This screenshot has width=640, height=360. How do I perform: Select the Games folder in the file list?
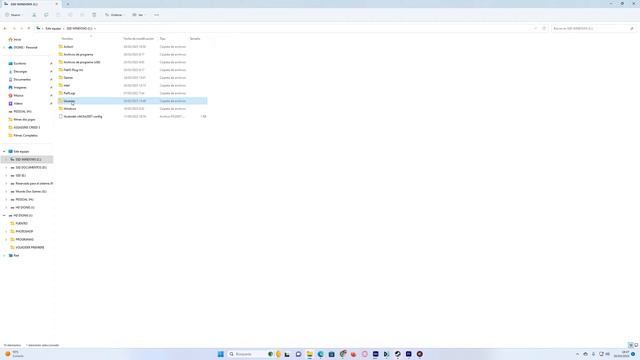tap(68, 78)
